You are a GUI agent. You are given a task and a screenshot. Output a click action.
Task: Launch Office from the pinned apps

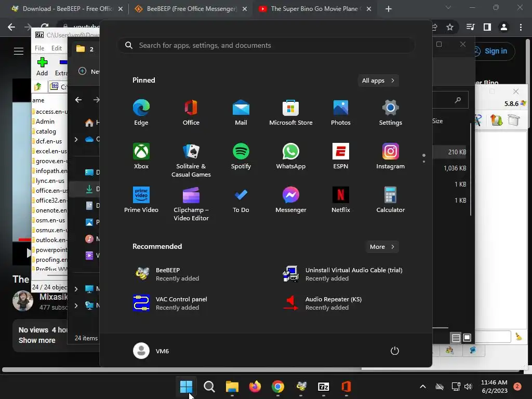point(191,113)
